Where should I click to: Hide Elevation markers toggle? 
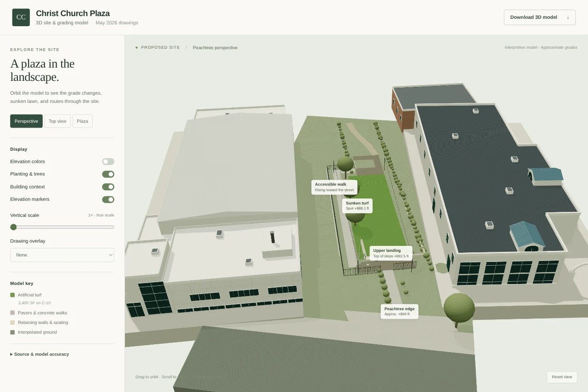click(108, 199)
